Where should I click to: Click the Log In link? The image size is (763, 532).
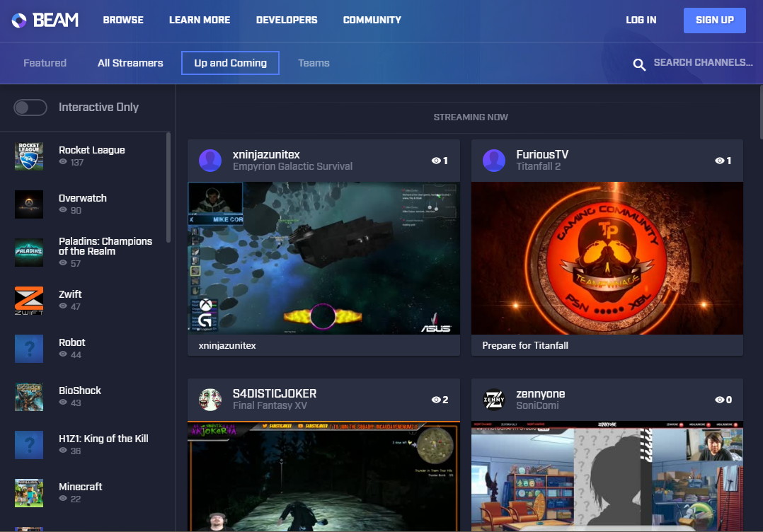(x=641, y=20)
